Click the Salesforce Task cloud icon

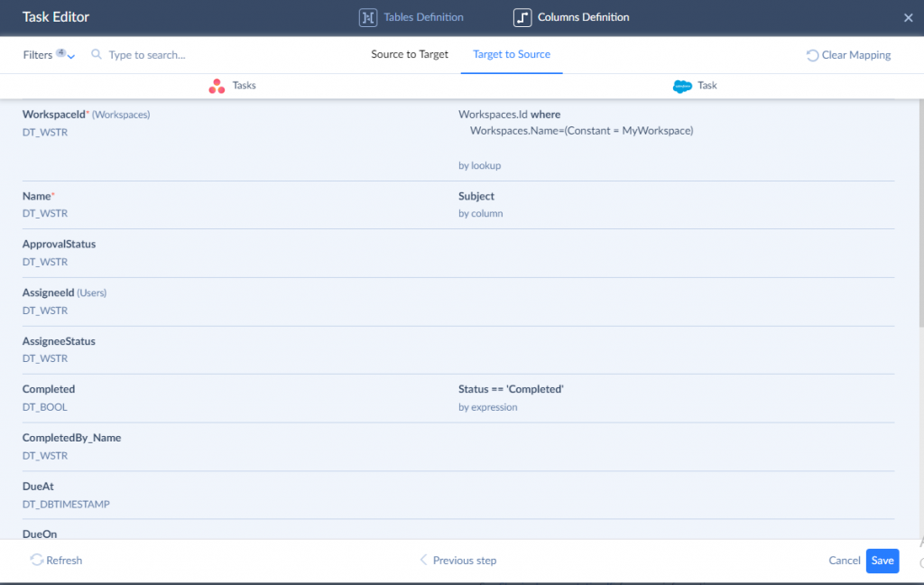pos(682,86)
